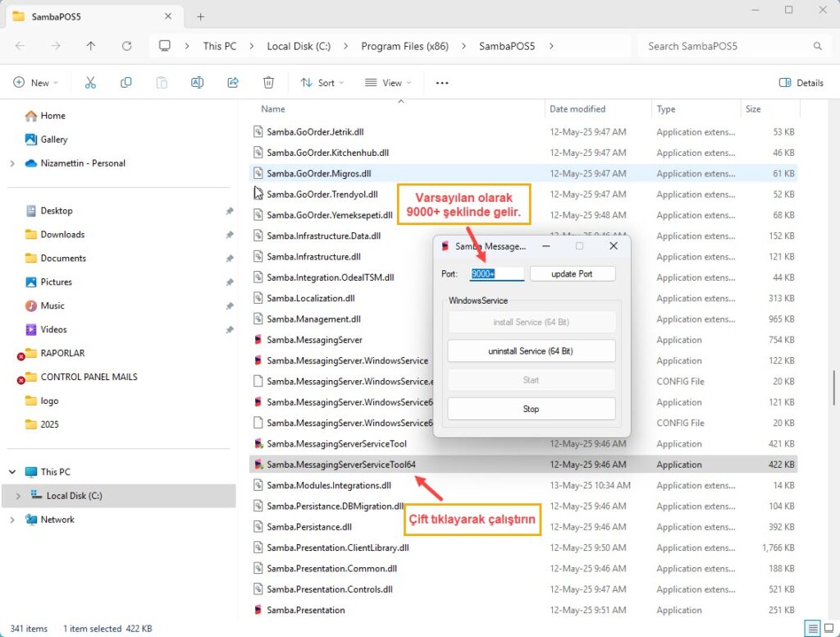Expand Local Disk (C:) tree node
Viewport: 840px width, 637px height.
(18, 496)
